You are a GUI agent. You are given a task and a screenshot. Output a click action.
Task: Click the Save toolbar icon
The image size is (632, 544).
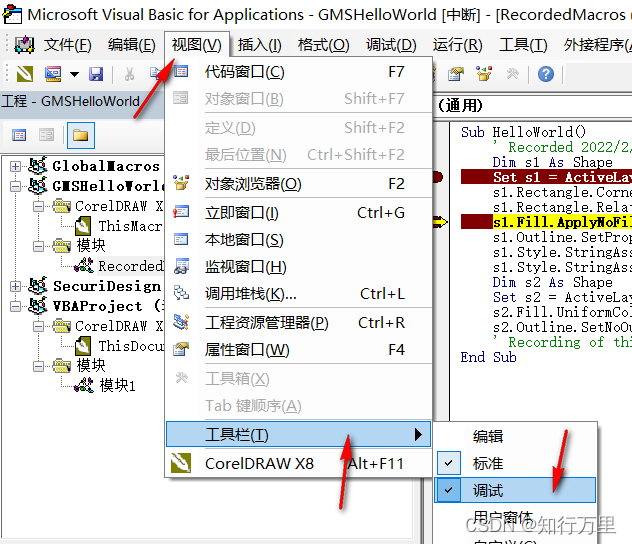pyautogui.click(x=96, y=74)
